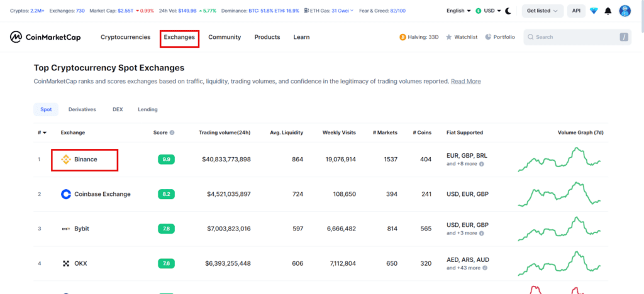This screenshot has height=294, width=644.
Task: Click the Watchlist star icon
Action: 449,37
